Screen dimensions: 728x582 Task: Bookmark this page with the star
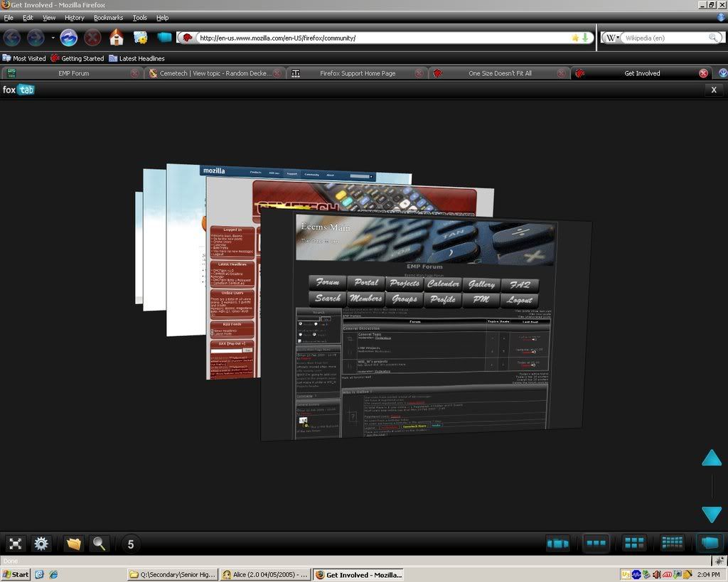[x=575, y=38]
